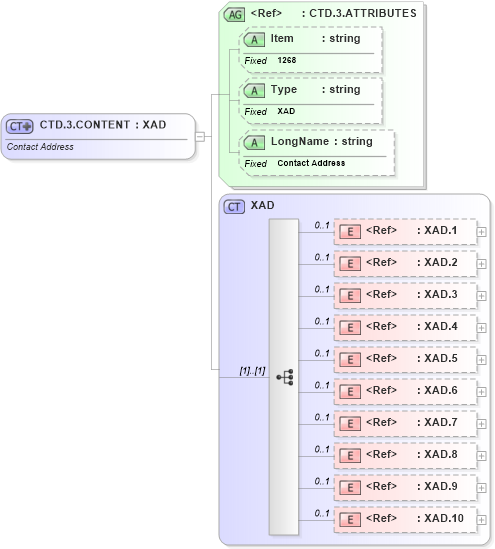
Task: Select the Type : string attribute label
Action: pyautogui.click(x=315, y=89)
